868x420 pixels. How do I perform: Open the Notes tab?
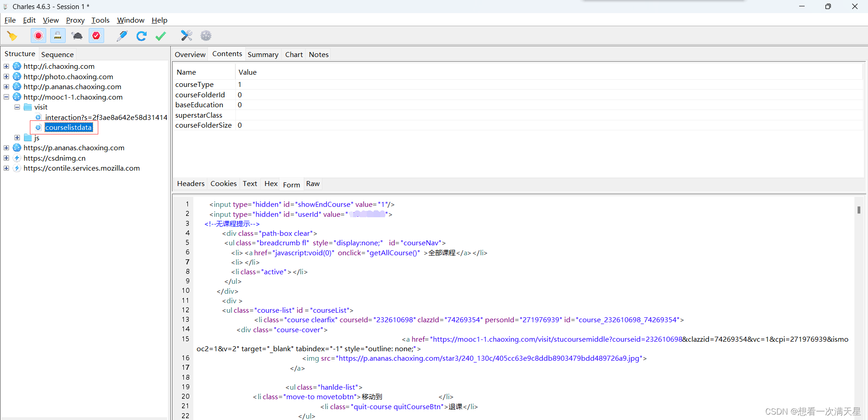(319, 54)
